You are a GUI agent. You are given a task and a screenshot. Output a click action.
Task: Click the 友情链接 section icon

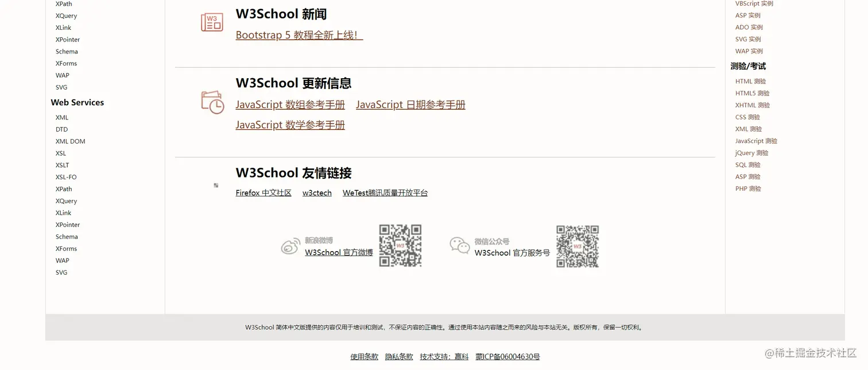click(216, 185)
